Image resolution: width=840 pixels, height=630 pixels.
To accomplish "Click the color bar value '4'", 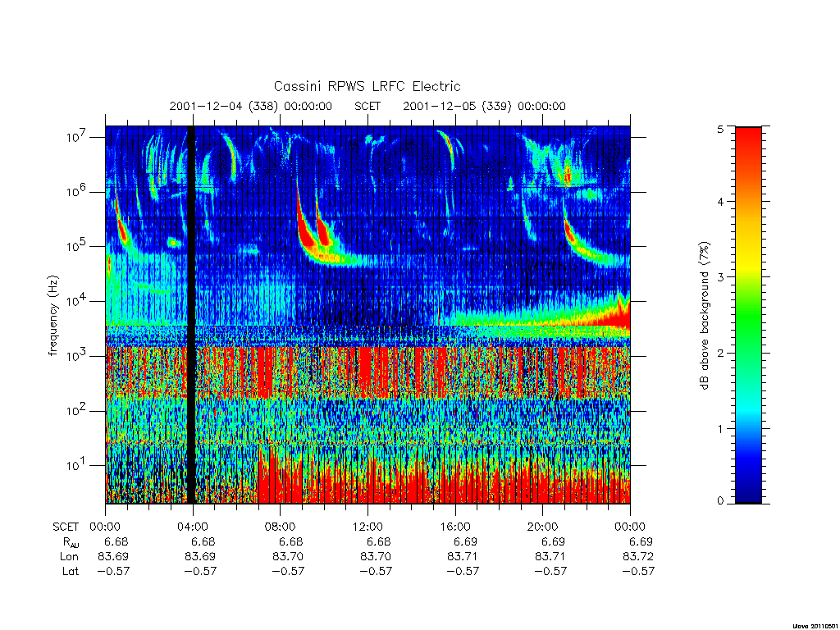I will (x=720, y=202).
